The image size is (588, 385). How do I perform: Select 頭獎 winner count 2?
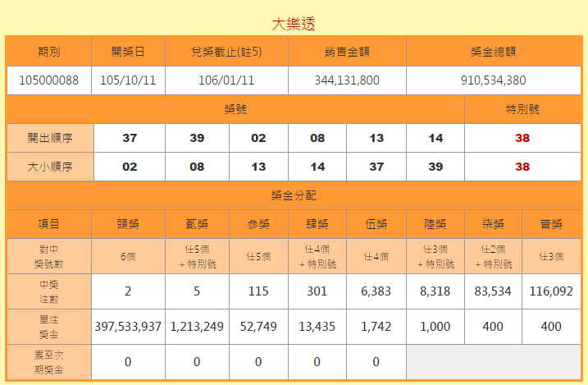pos(128,291)
